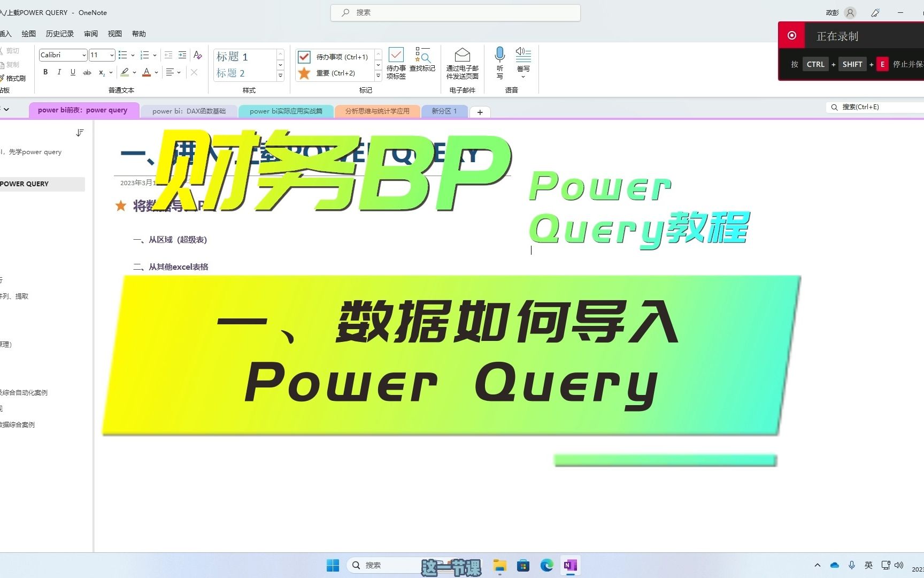Image resolution: width=924 pixels, height=578 pixels.
Task: Click the numbered list icon
Action: coord(144,55)
